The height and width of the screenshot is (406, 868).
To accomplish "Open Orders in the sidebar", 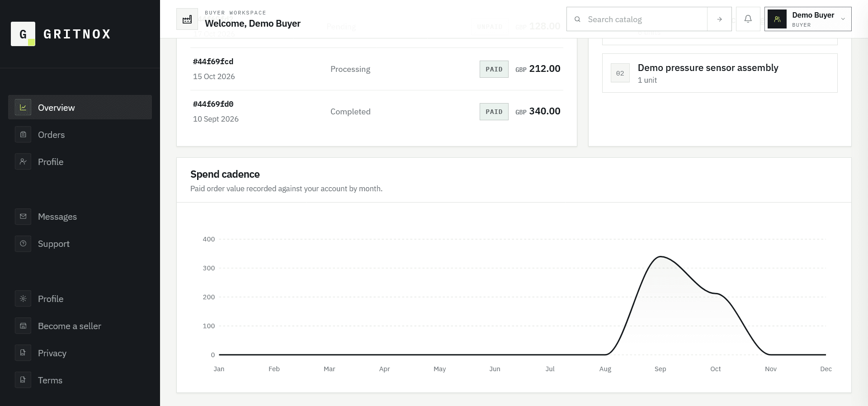I will click(80, 134).
